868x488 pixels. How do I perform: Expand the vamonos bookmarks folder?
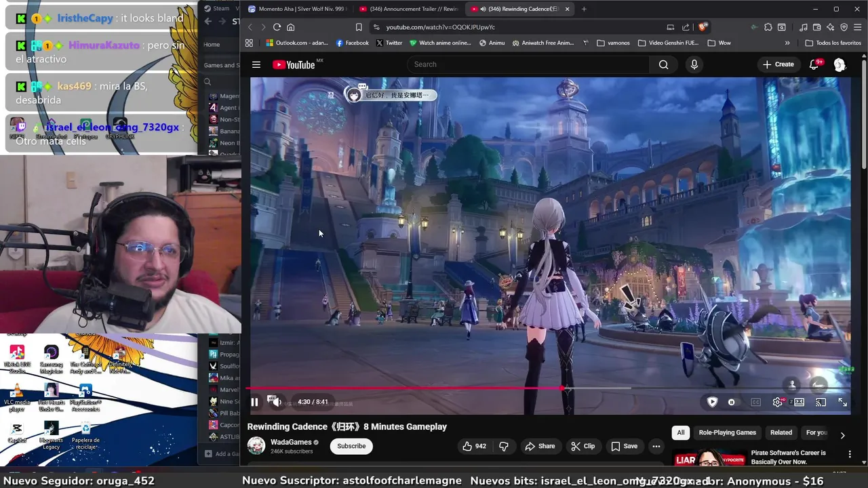point(614,43)
